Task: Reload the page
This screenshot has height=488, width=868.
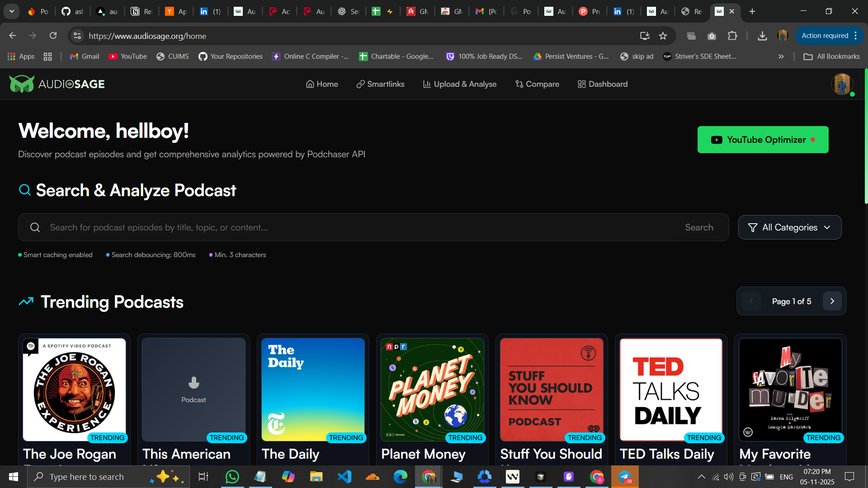Action: click(53, 36)
